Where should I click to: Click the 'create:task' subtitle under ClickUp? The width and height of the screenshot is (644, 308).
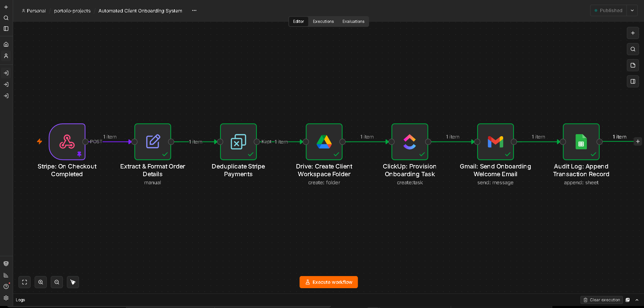click(410, 183)
